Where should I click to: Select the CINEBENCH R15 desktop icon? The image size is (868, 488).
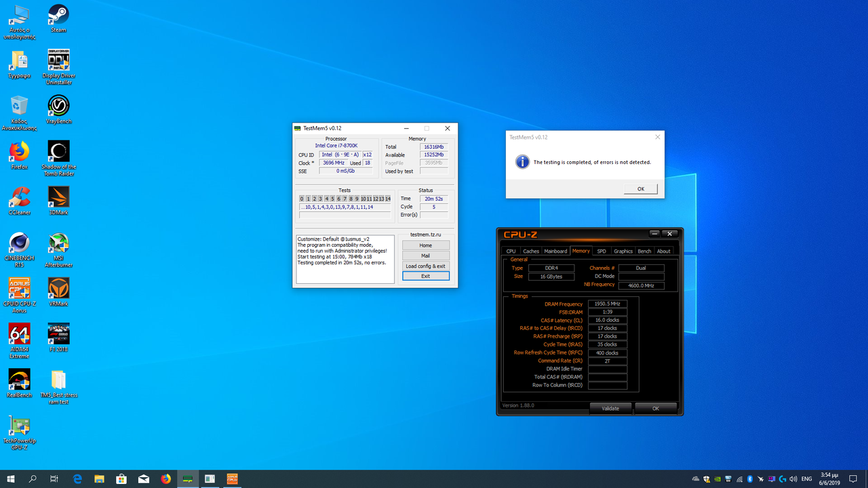pyautogui.click(x=19, y=243)
